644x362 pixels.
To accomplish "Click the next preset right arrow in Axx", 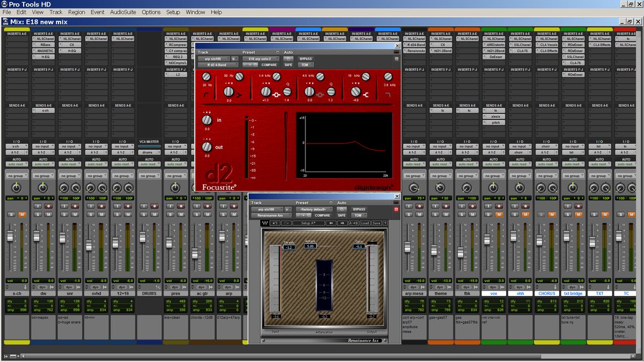I will [342, 223].
